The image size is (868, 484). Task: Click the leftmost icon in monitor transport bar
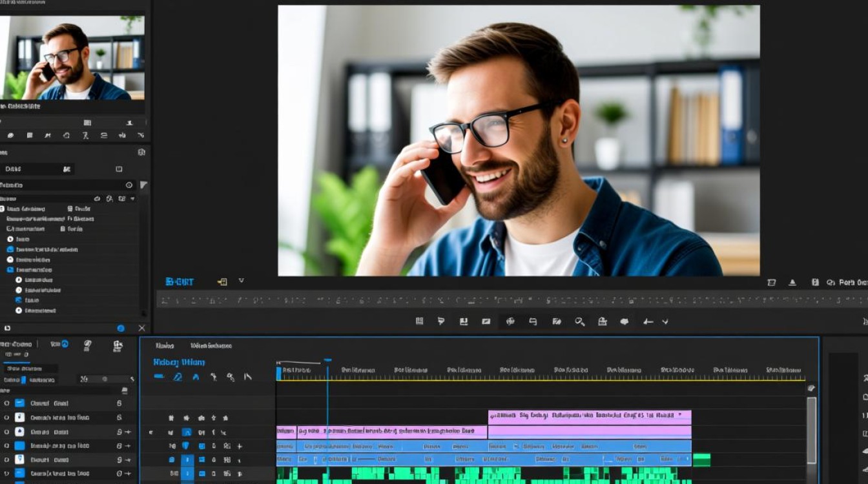[x=419, y=321]
